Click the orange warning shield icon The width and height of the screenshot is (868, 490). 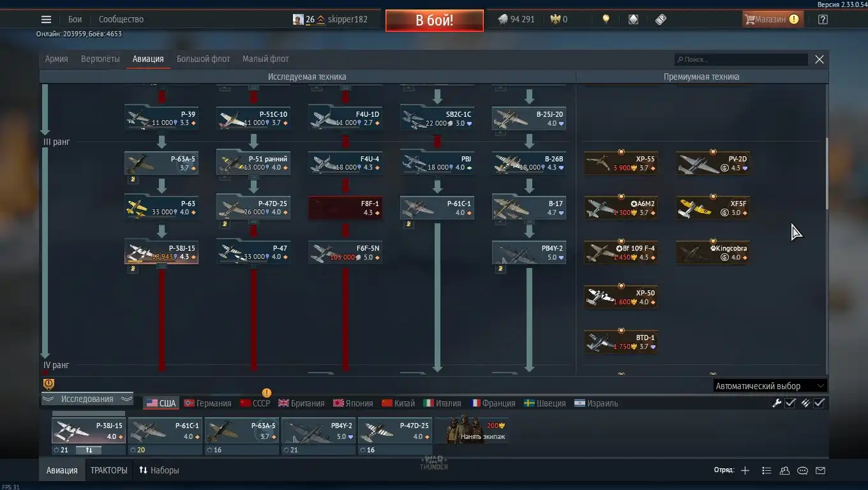click(49, 383)
